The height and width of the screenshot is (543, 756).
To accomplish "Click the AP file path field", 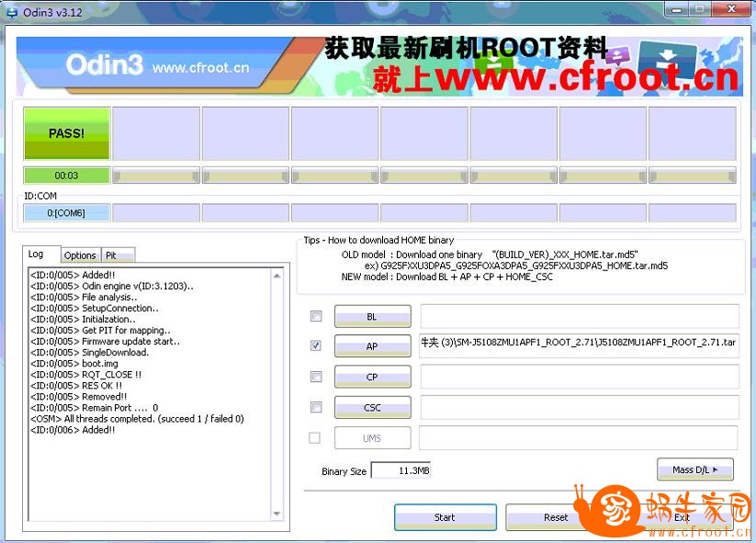I will (580, 346).
